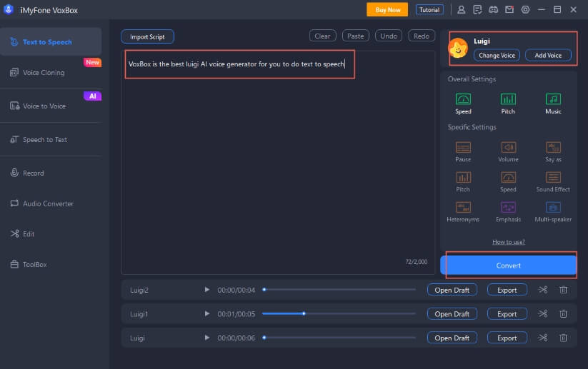Viewport: 588px width, 369px height.
Task: Open the Tutorial
Action: click(429, 10)
